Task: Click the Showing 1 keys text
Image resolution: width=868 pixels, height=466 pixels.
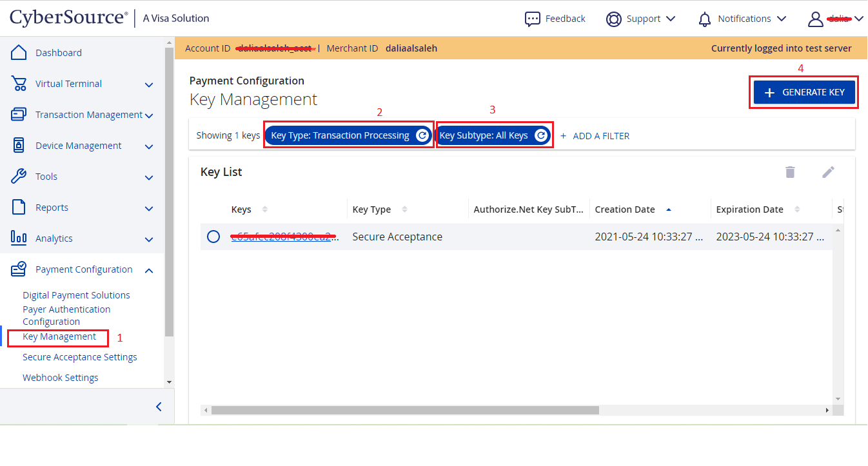Action: [x=228, y=135]
